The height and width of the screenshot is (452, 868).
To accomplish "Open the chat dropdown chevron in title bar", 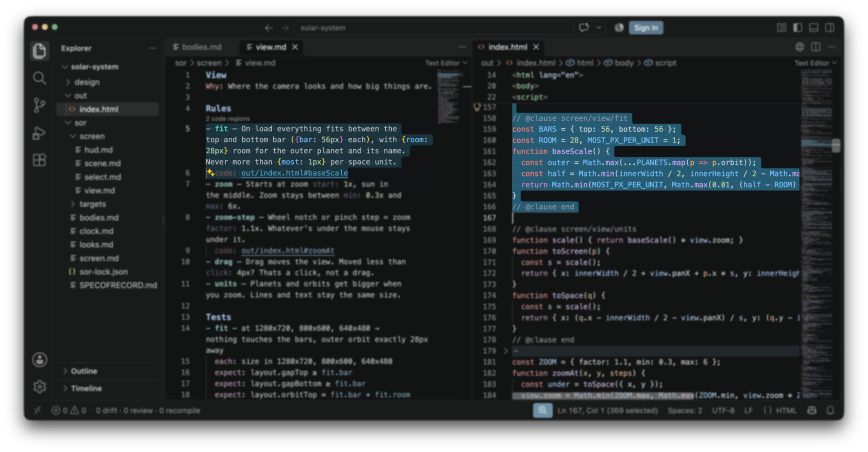I will (x=599, y=28).
